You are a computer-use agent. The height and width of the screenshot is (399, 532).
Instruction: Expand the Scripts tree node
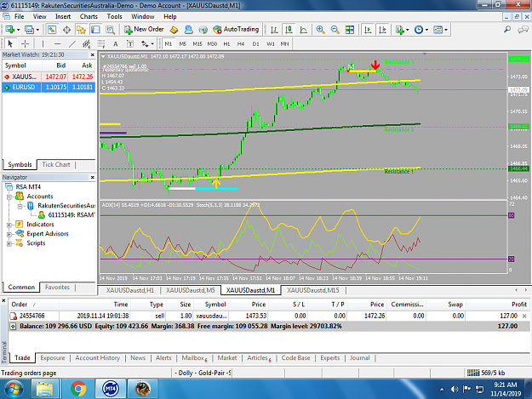[9, 243]
